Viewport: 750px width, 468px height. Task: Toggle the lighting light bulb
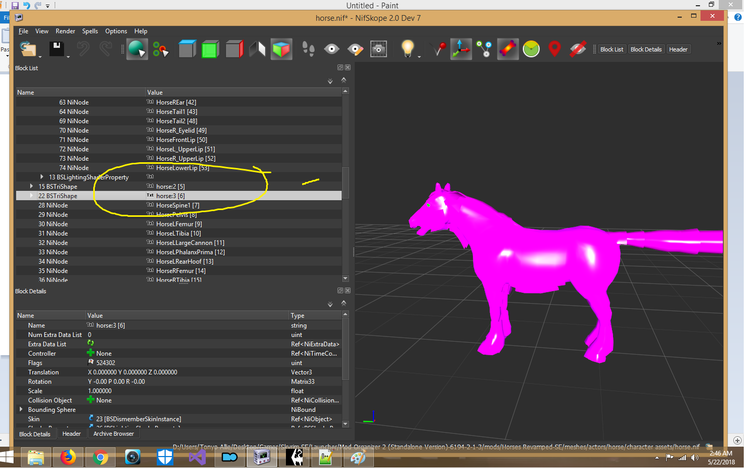(x=407, y=49)
